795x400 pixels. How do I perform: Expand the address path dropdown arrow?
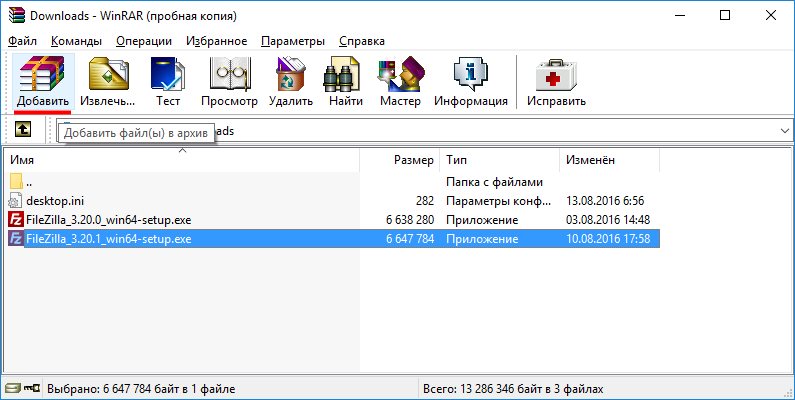tap(784, 131)
